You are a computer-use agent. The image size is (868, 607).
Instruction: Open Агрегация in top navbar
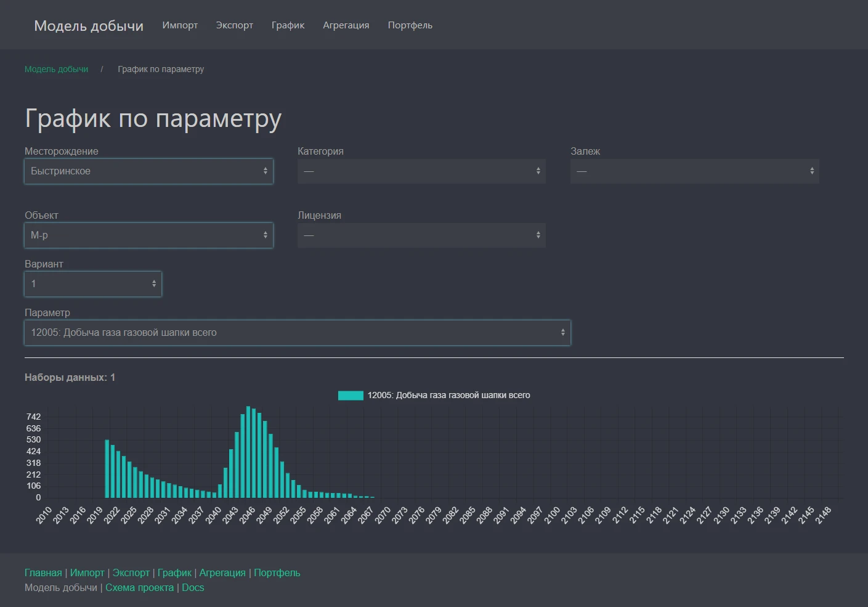click(x=346, y=25)
